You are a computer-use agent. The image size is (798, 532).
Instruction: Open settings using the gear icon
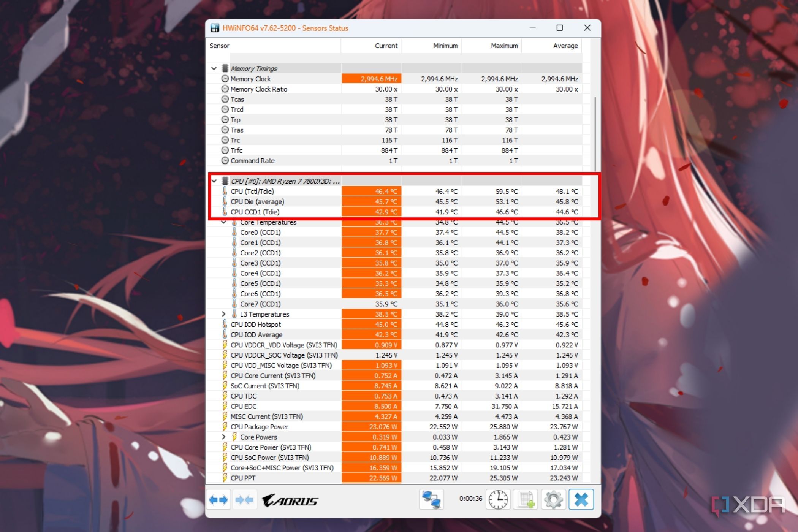point(554,500)
